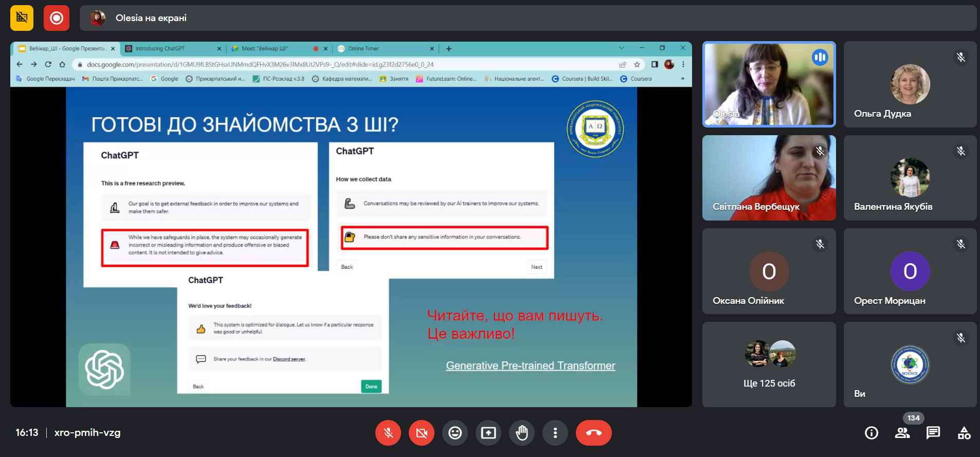Toggle the captions button at top left
Screen dimensions: 980x457
click(x=22, y=18)
